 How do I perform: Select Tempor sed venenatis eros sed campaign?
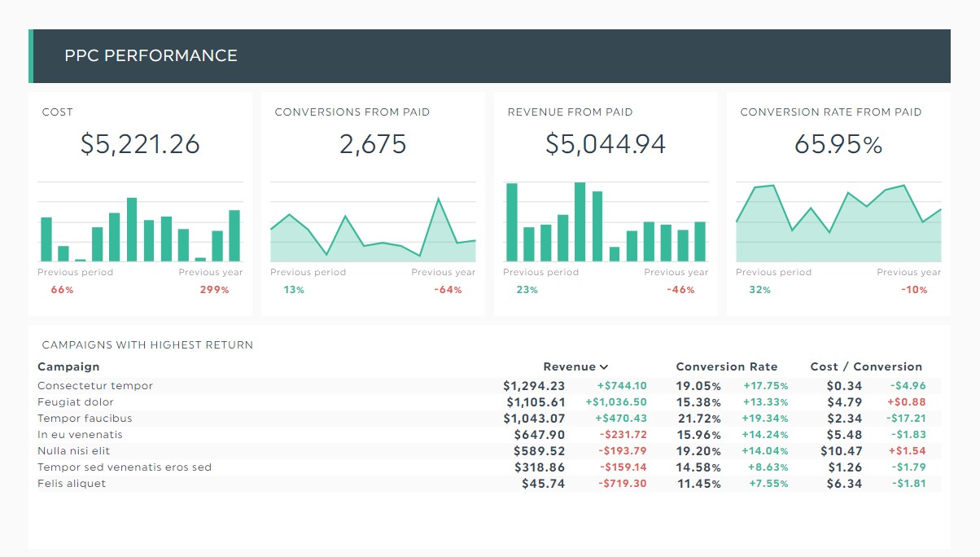tap(125, 467)
